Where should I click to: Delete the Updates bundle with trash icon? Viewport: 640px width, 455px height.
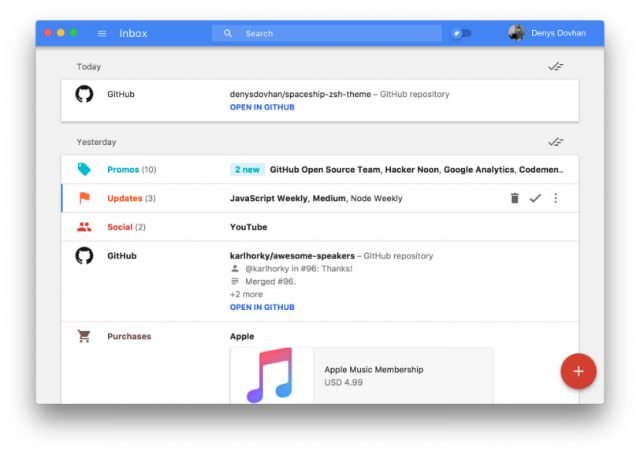coord(515,198)
